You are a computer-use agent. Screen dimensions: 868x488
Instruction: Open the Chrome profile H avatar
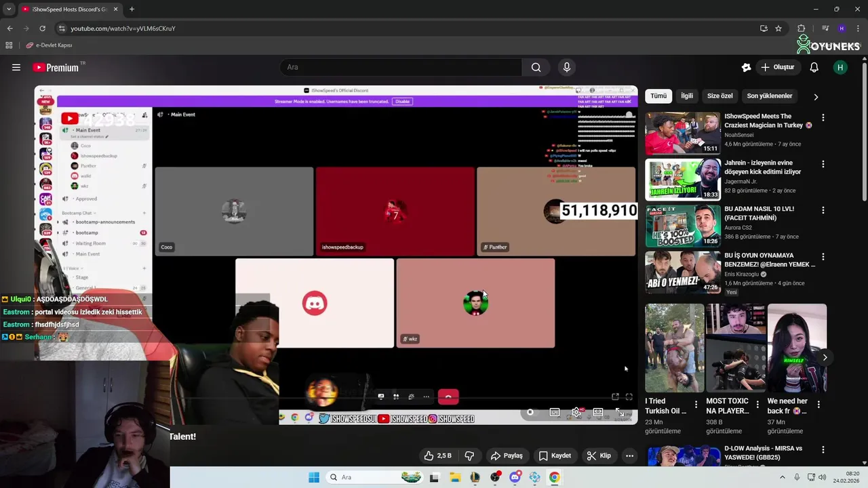point(842,28)
